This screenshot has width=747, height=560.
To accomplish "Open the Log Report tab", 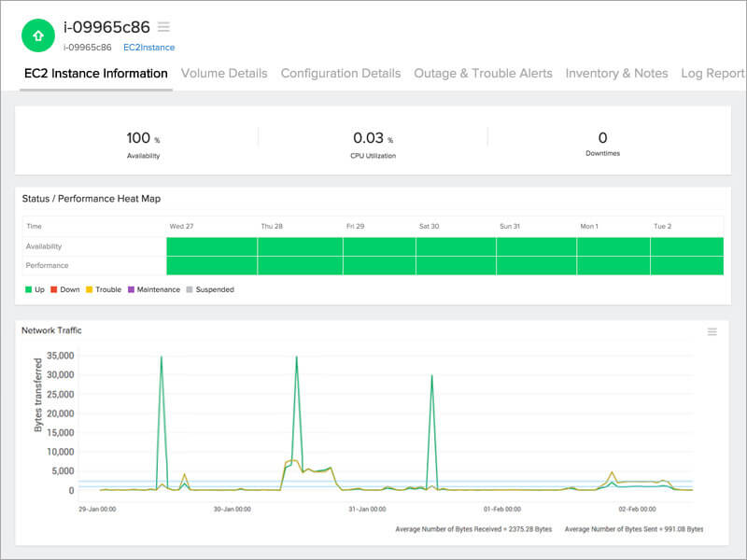I will (x=713, y=74).
